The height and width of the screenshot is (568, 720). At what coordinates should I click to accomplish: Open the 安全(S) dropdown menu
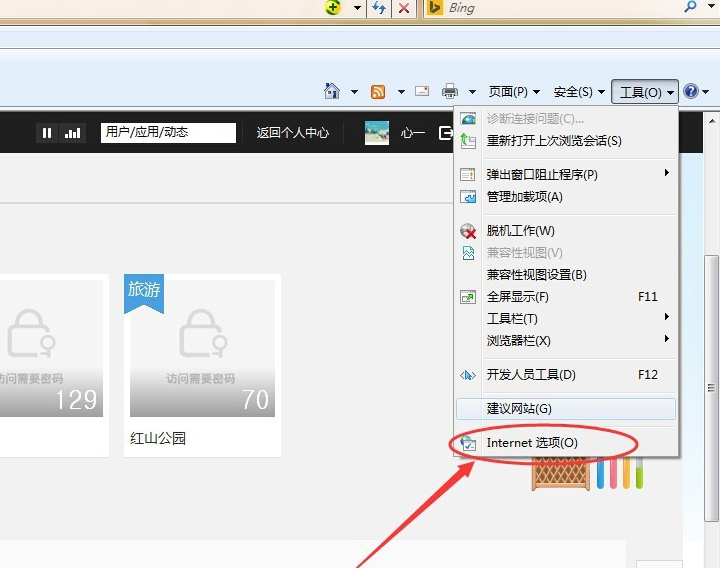click(578, 92)
